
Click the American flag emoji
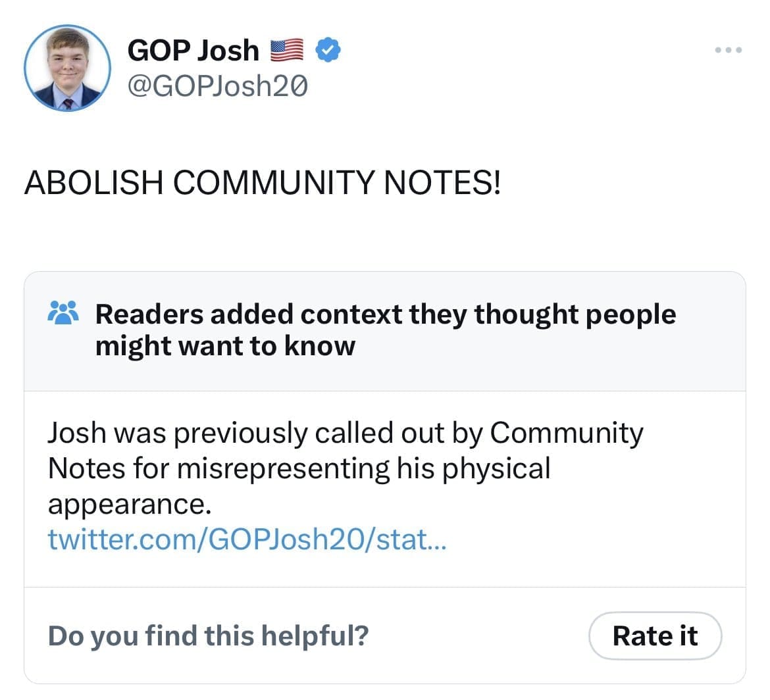tap(286, 50)
